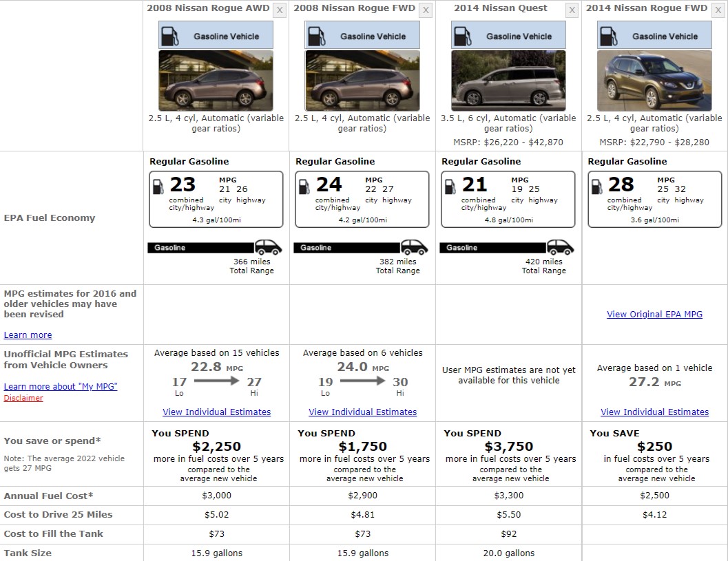Click Gasoline Vehicle banner for 2014 Rogue FWD

[654, 35]
